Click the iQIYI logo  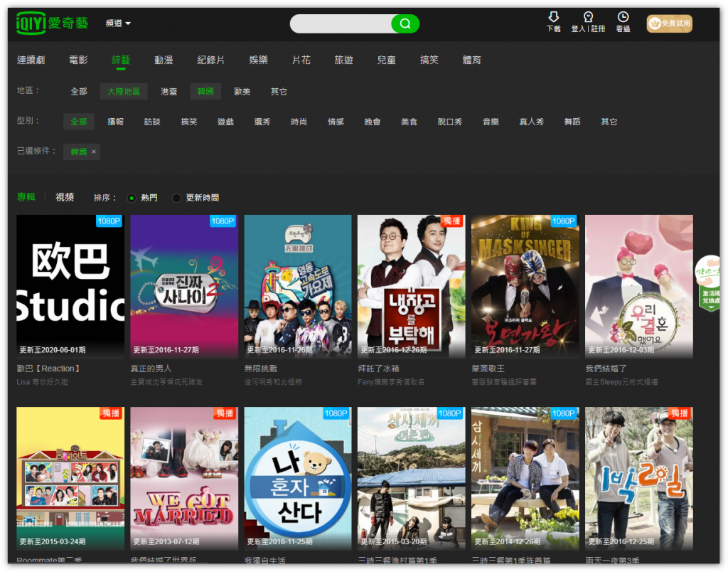pos(52,23)
